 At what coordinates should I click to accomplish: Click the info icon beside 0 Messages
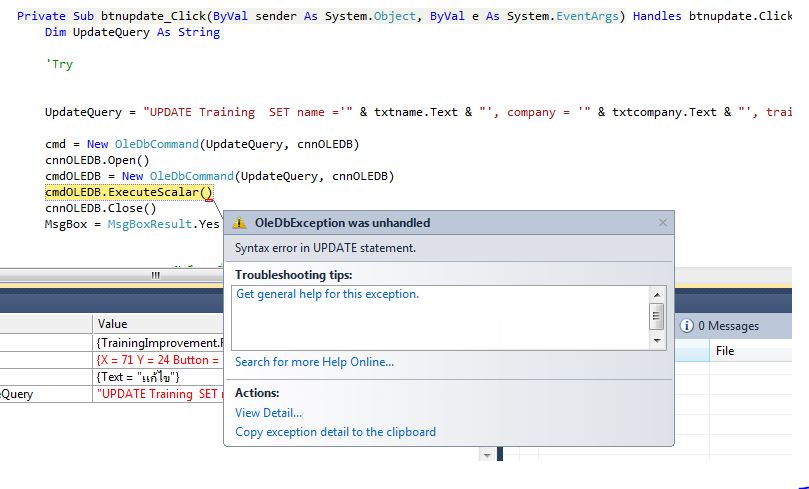pos(686,325)
